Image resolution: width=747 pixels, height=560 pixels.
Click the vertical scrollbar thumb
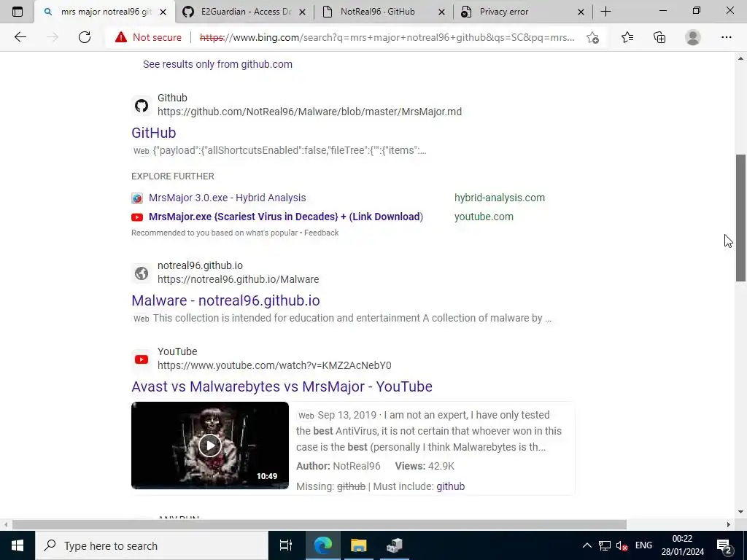click(740, 217)
